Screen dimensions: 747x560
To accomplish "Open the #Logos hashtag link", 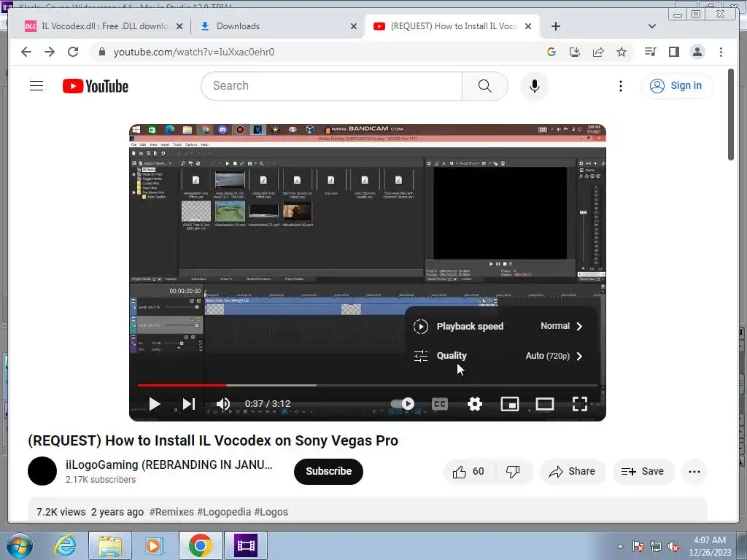I will click(271, 512).
